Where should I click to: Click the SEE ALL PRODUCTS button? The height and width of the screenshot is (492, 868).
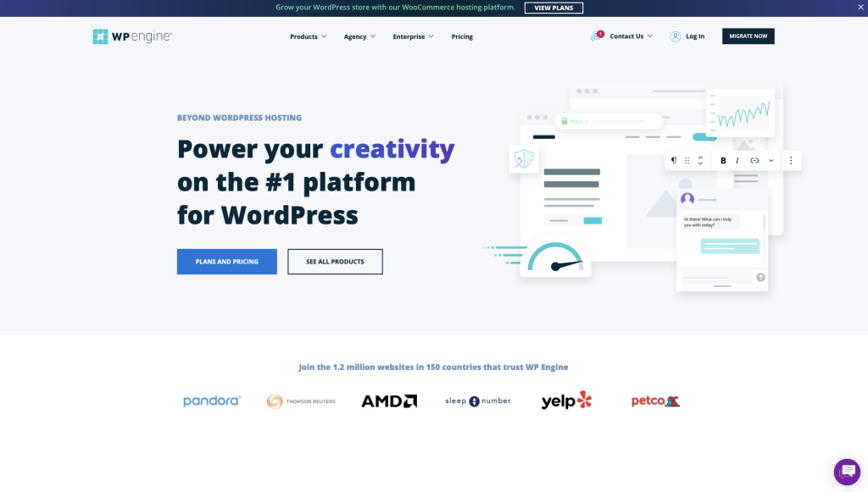click(x=335, y=262)
